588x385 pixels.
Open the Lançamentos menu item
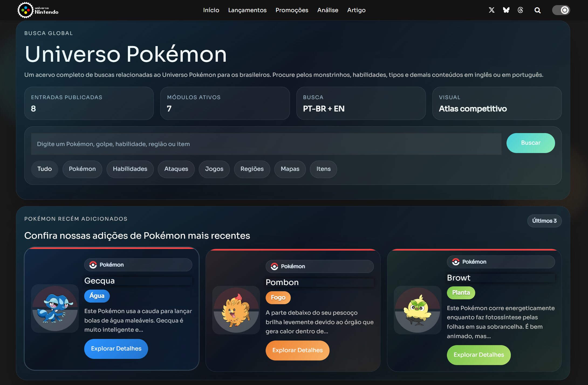point(247,10)
